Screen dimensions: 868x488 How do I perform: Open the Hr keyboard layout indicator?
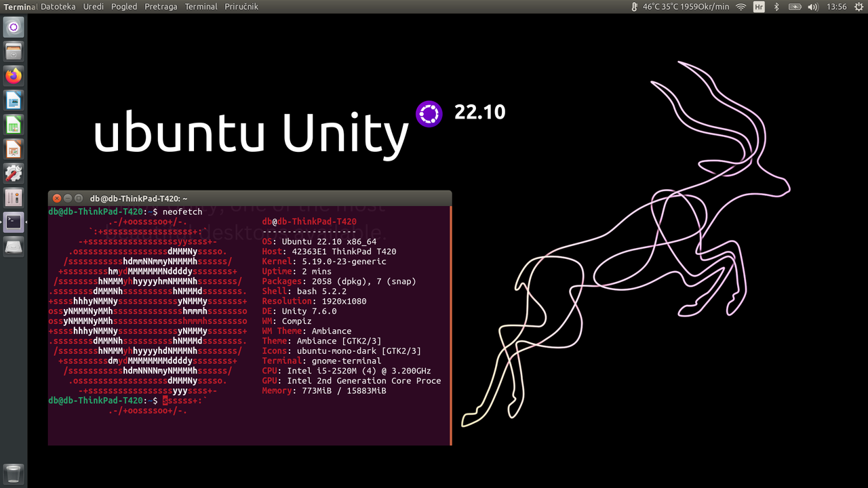pyautogui.click(x=759, y=7)
